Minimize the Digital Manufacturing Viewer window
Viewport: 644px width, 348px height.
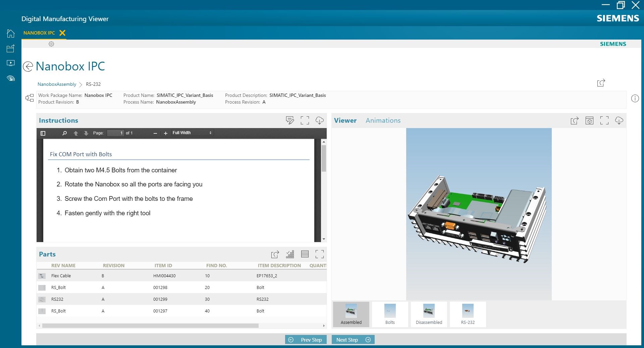[606, 5]
